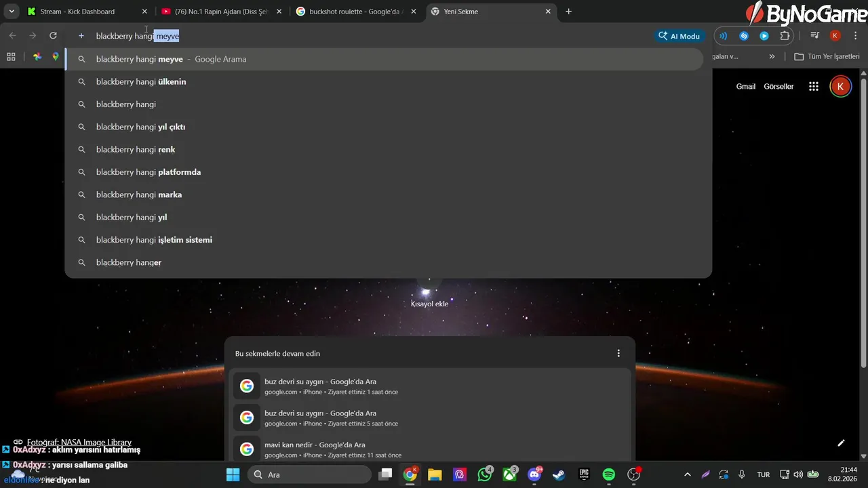This screenshot has width=868, height=488.
Task: Open buz devri su aygırı visited 1 saat önce
Action: tap(430, 386)
